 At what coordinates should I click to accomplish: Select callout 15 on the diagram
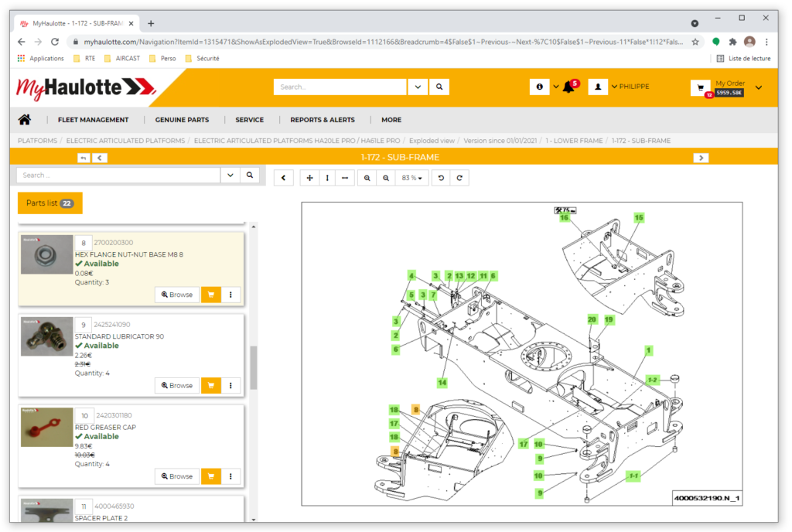pyautogui.click(x=639, y=217)
